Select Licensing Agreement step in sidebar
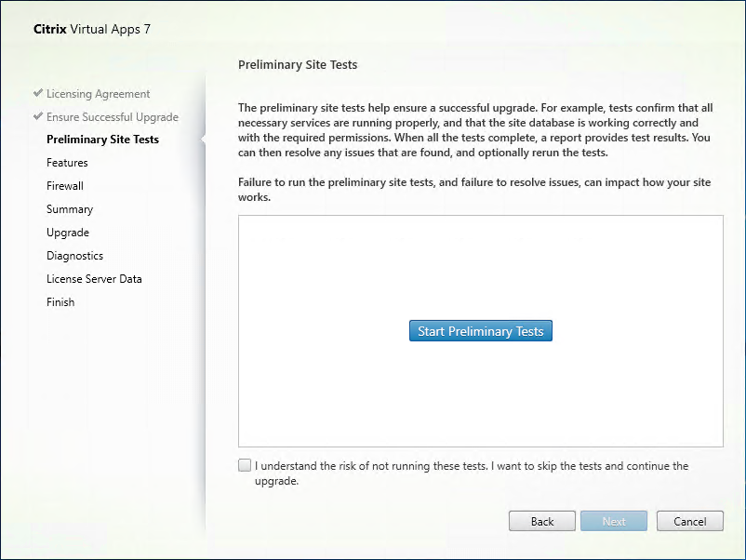 (98, 94)
